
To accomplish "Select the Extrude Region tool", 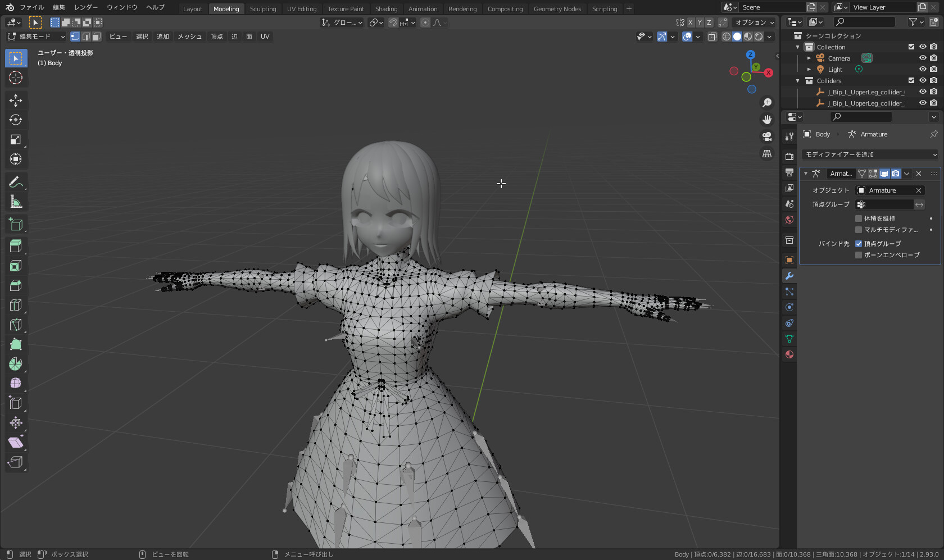I will (16, 246).
